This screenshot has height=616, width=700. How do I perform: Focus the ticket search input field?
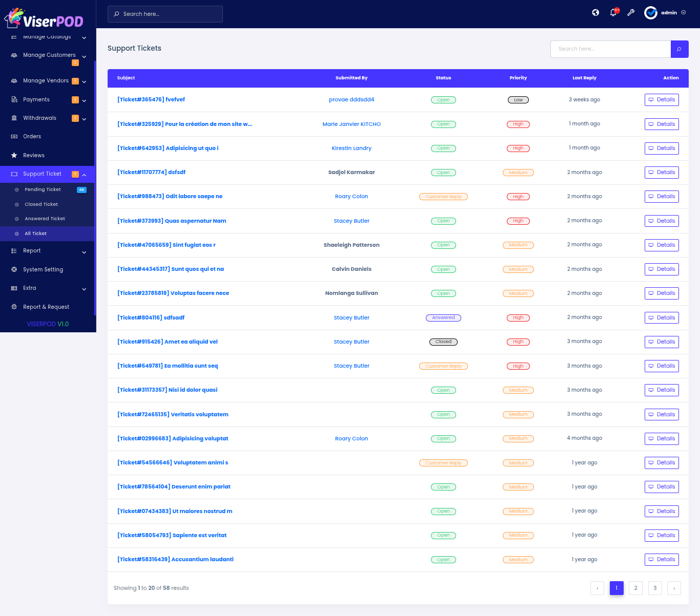(610, 49)
